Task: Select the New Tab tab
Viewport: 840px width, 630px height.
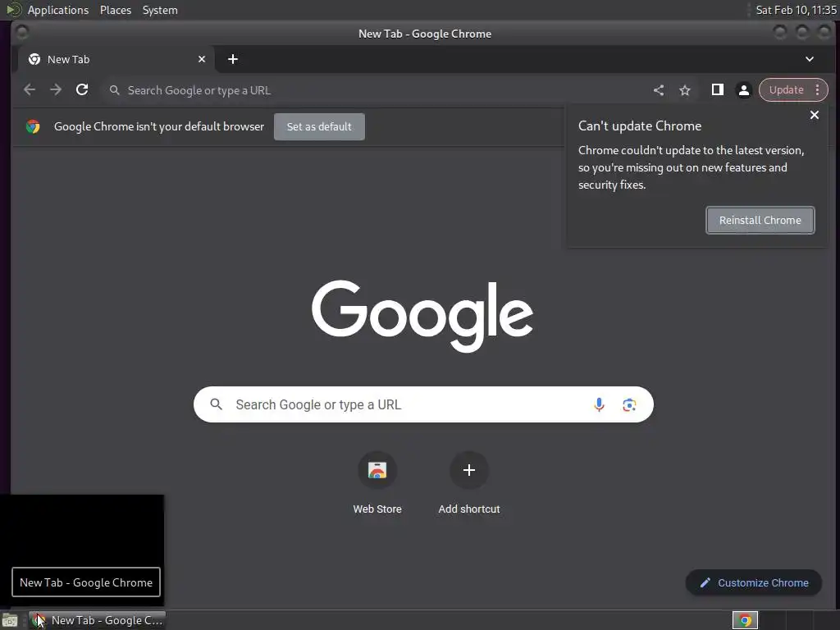Action: coord(116,59)
